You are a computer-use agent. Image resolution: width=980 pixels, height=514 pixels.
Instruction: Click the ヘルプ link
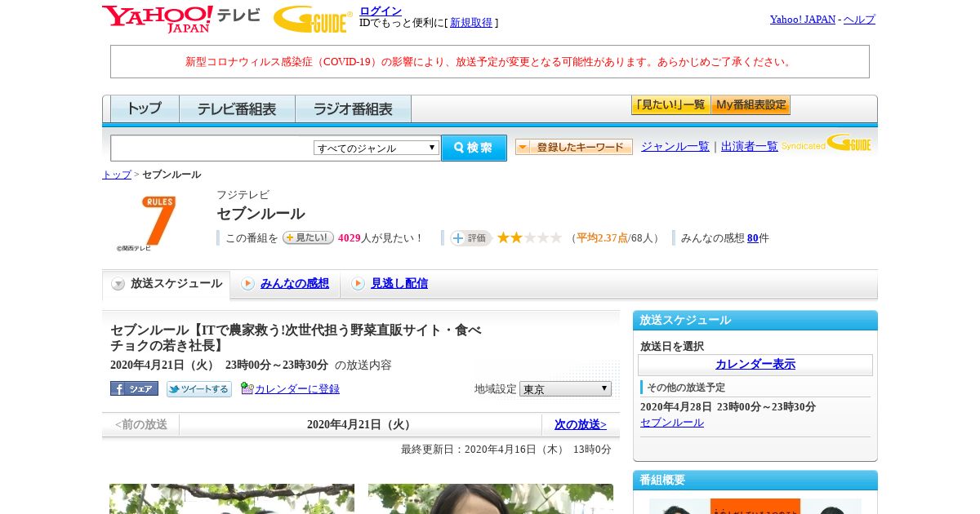click(859, 19)
